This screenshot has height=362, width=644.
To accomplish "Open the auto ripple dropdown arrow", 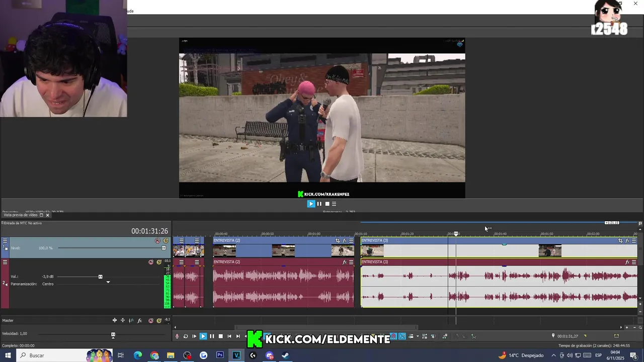I will click(418, 336).
